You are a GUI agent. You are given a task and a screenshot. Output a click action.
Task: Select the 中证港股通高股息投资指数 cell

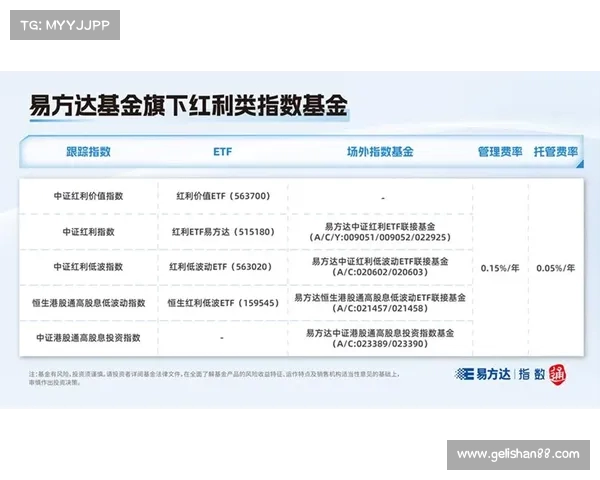coord(88,338)
